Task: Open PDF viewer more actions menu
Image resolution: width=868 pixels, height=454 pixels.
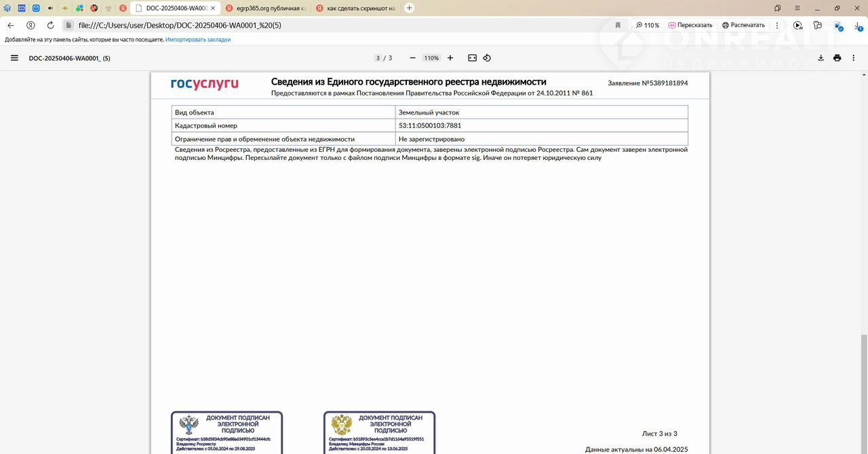Action: pyautogui.click(x=853, y=58)
